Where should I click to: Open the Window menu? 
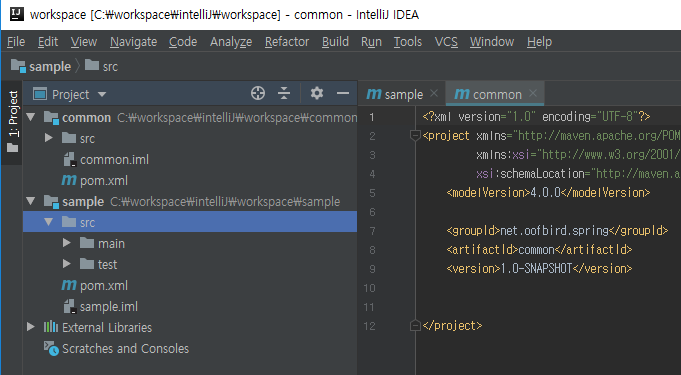[492, 42]
